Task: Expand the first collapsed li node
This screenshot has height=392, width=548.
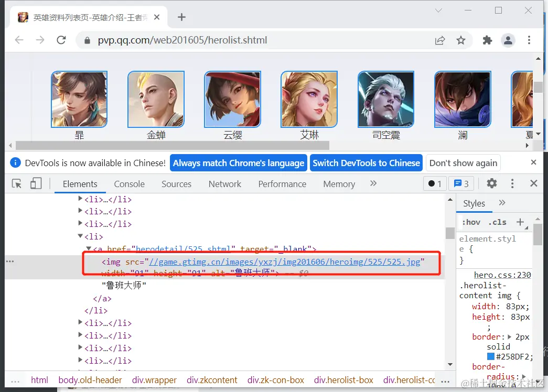Action: 80,199
